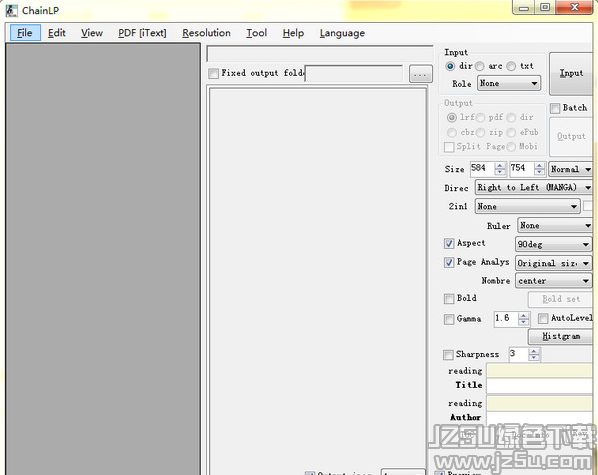Open the PDF [iText] menu
Image resolution: width=598 pixels, height=475 pixels.
pyautogui.click(x=142, y=33)
